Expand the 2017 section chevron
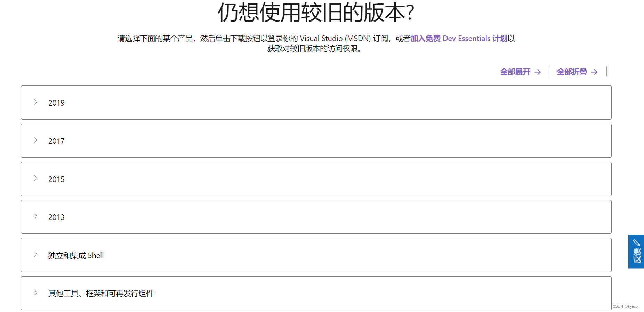This screenshot has width=644, height=312. [x=35, y=140]
